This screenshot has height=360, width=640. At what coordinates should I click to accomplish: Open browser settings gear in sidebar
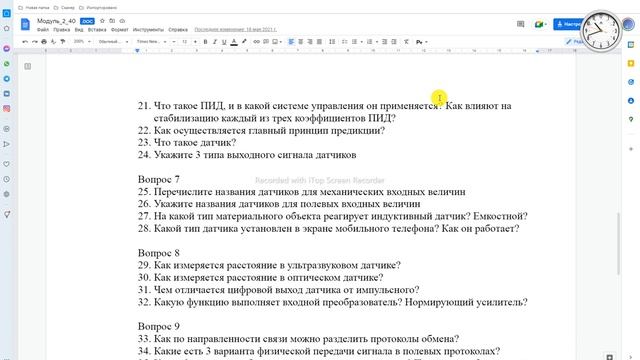pyautogui.click(x=7, y=194)
